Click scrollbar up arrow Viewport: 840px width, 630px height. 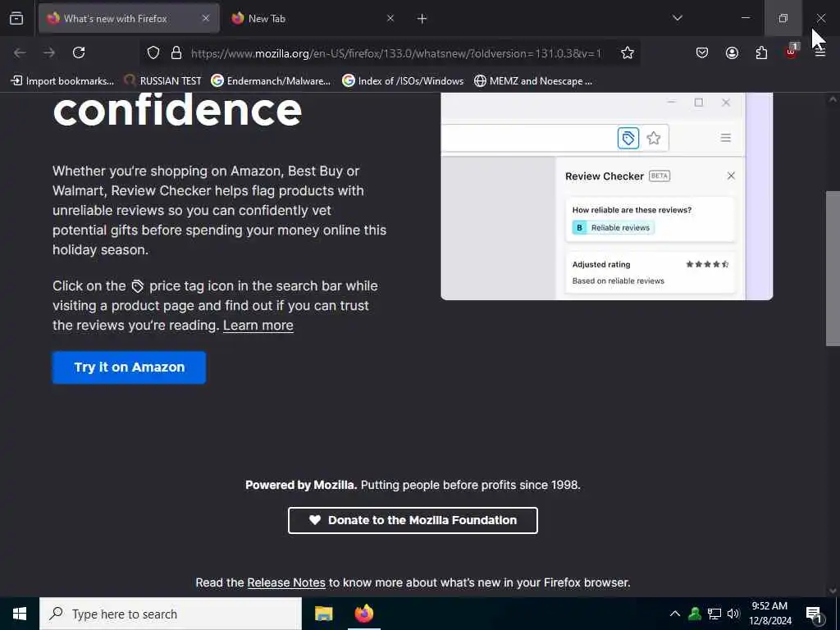pos(833,99)
